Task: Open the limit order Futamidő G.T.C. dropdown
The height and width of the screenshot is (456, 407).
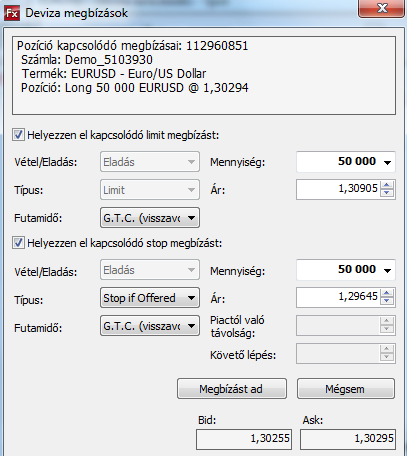Action: click(x=150, y=218)
